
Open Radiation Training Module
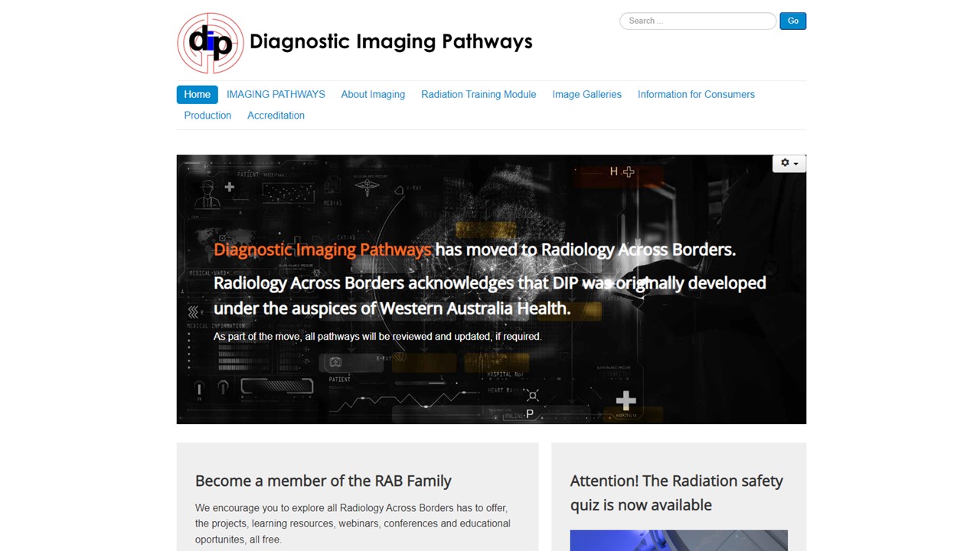[479, 94]
